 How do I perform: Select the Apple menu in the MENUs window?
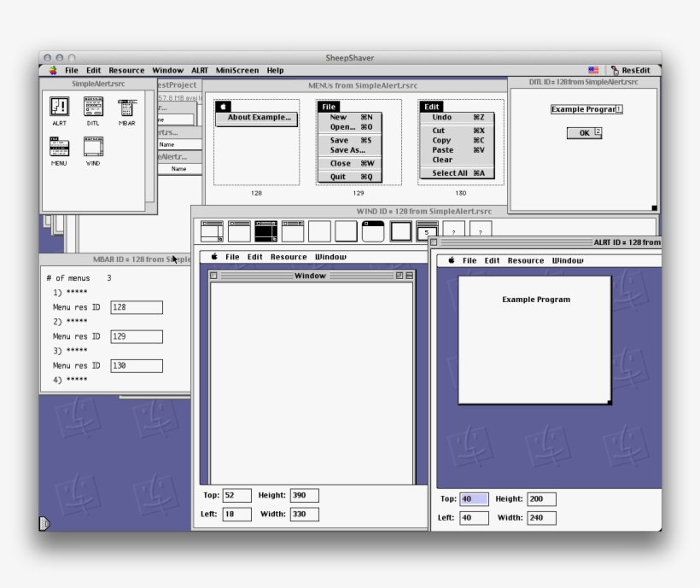[223, 105]
